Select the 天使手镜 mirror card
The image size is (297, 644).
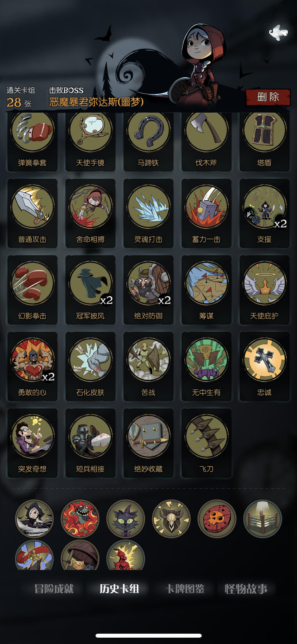91,141
